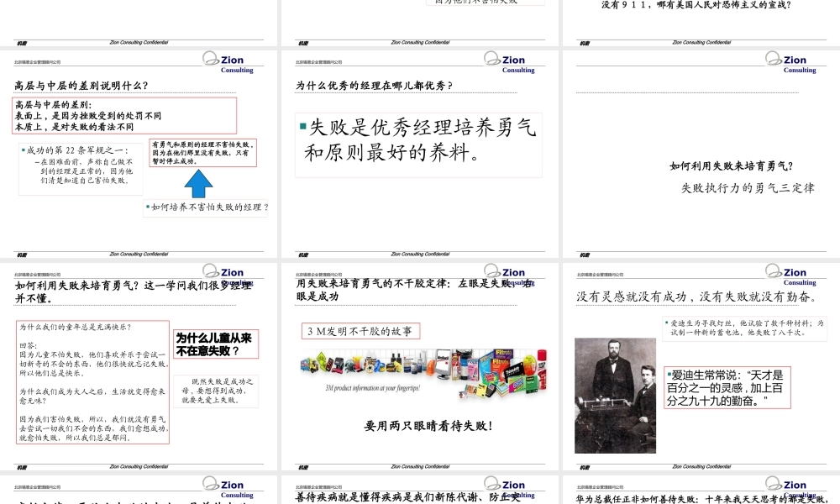This screenshot has width=840, height=504.
Task: Click the Zion logo on the 失败执行力 slide
Action: [791, 62]
